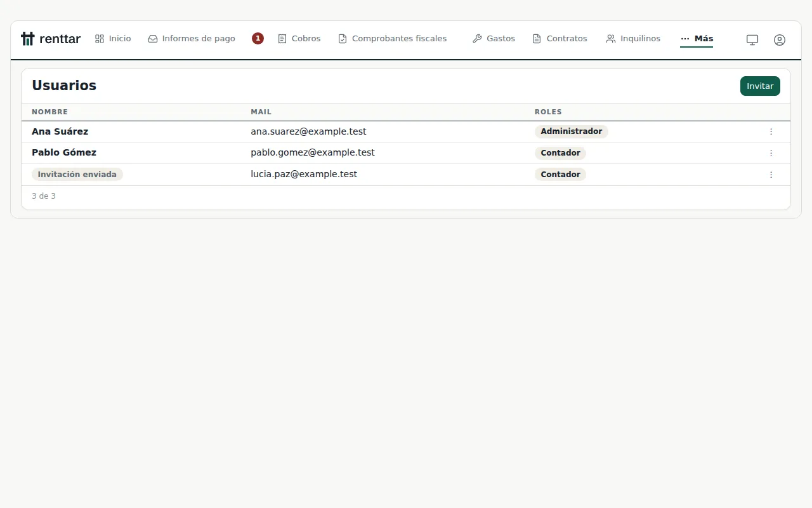
Task: Click the red notification badge showing 1
Action: point(258,38)
